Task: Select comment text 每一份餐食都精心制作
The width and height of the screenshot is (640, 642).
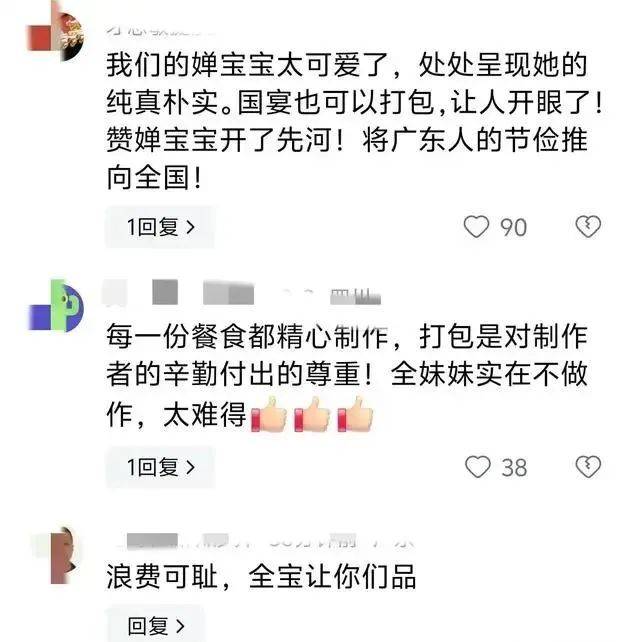Action: click(x=247, y=337)
